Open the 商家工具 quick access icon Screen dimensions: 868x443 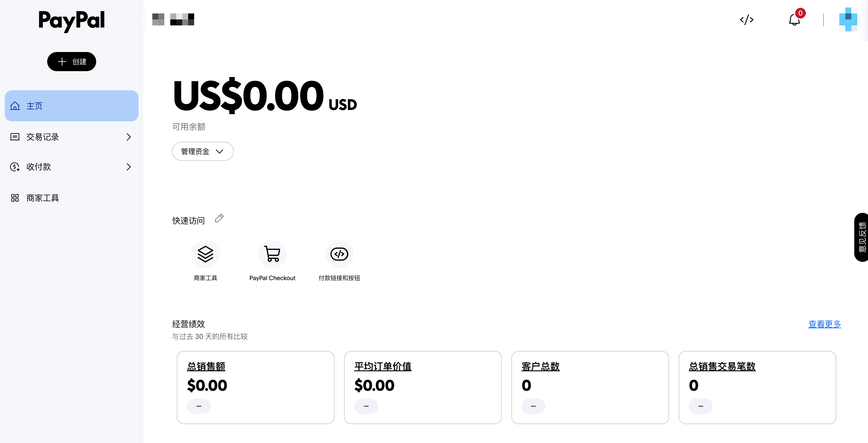pyautogui.click(x=205, y=254)
